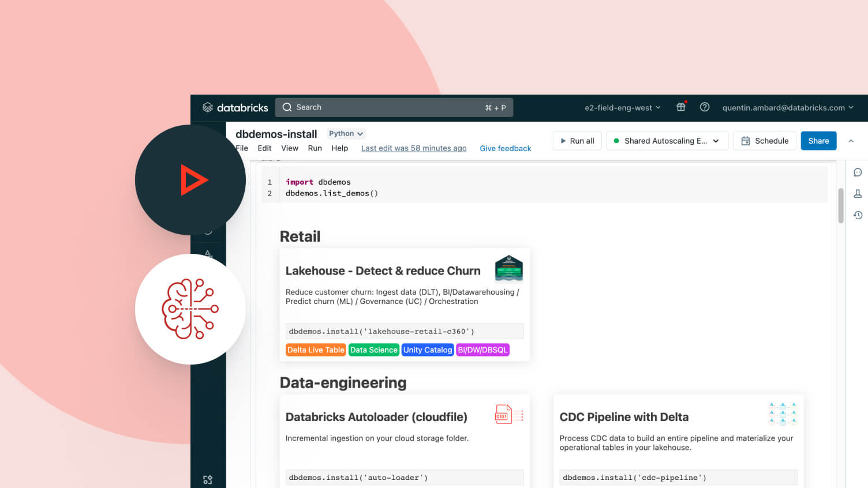Click the import dbdemos code line
Image resolution: width=868 pixels, height=488 pixels.
(318, 182)
